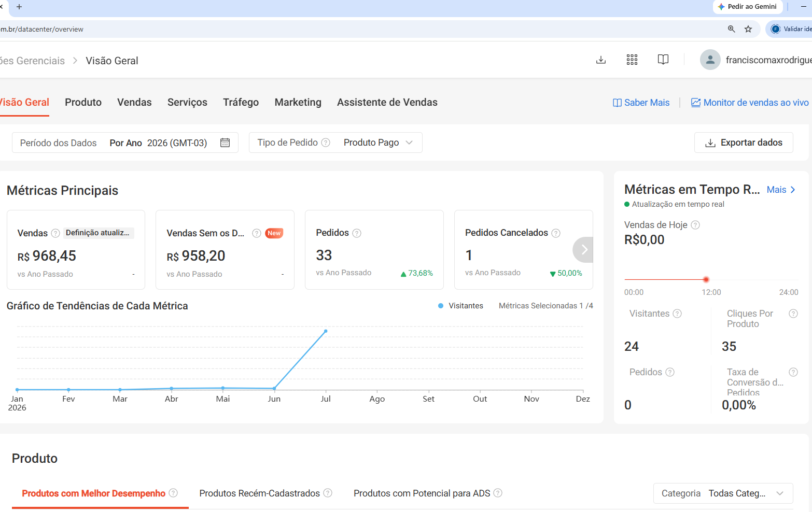Click the browser zoom magnifier icon
Viewport: 812px width, 512px height.
pyautogui.click(x=732, y=29)
